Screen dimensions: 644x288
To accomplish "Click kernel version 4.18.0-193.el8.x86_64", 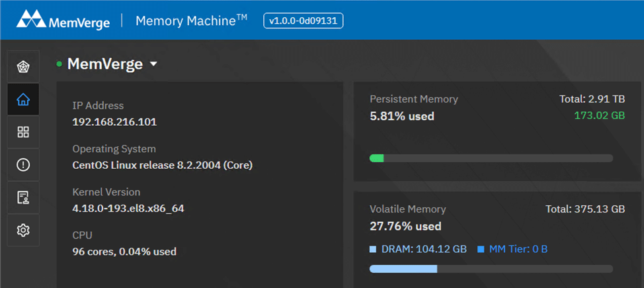I will click(128, 209).
